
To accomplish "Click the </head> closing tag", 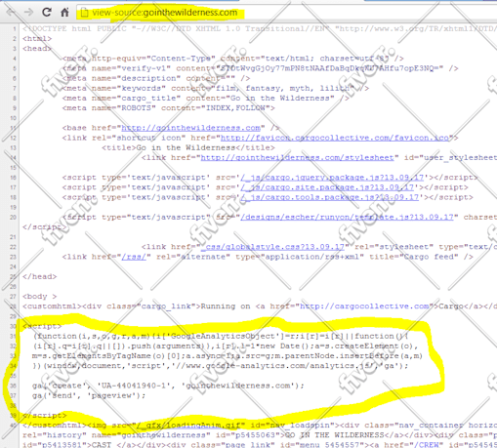I will (40, 276).
